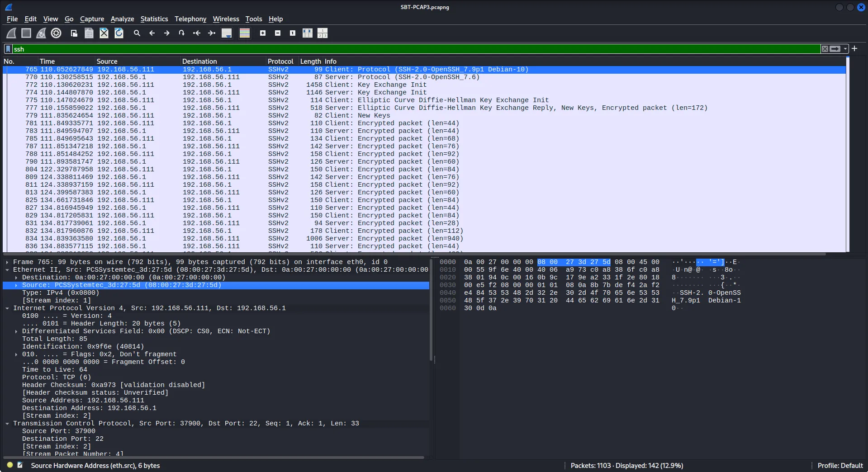
Task: Select hex bytes on row 0040
Action: (561, 293)
